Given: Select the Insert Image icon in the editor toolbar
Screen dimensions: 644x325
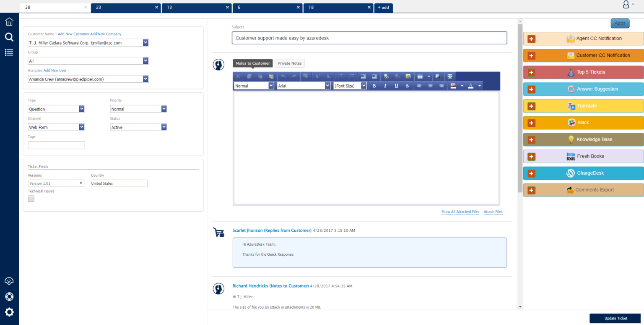Looking at the screenshot, I should point(408,76).
